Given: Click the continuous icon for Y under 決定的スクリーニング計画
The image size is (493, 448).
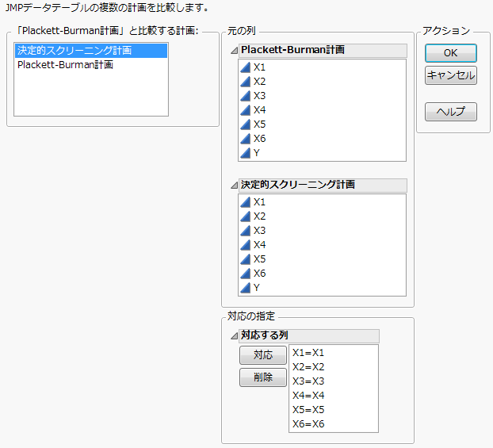Looking at the screenshot, I should [x=245, y=288].
